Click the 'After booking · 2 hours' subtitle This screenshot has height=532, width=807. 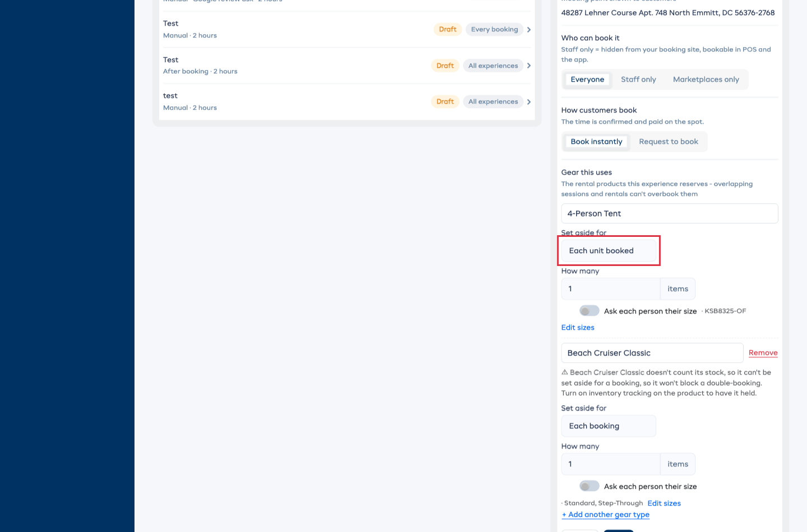pos(200,72)
